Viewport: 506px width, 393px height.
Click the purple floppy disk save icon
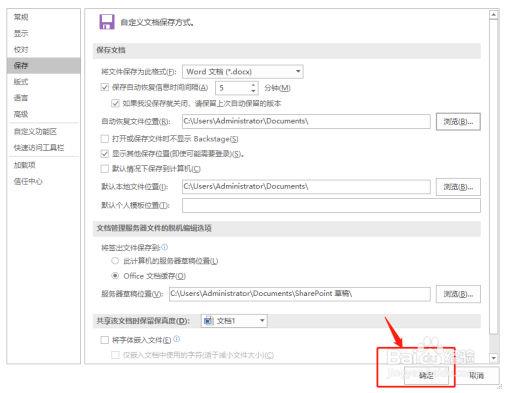(107, 22)
